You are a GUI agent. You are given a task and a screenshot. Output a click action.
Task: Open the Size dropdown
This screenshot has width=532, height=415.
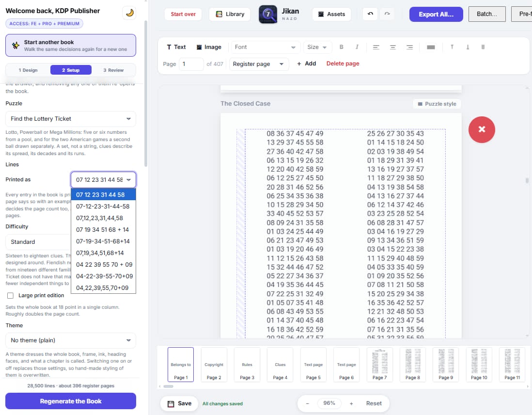(317, 47)
